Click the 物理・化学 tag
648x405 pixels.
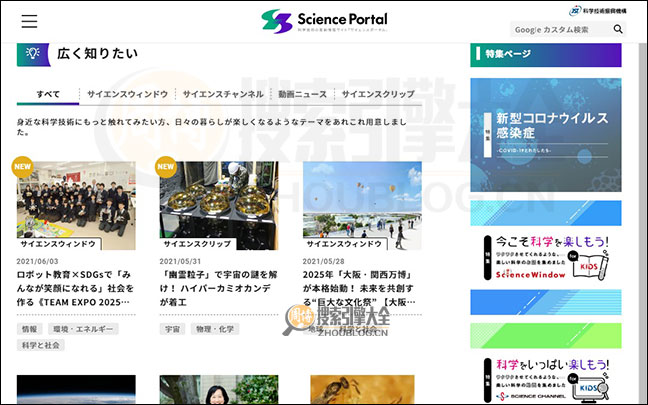[215, 329]
